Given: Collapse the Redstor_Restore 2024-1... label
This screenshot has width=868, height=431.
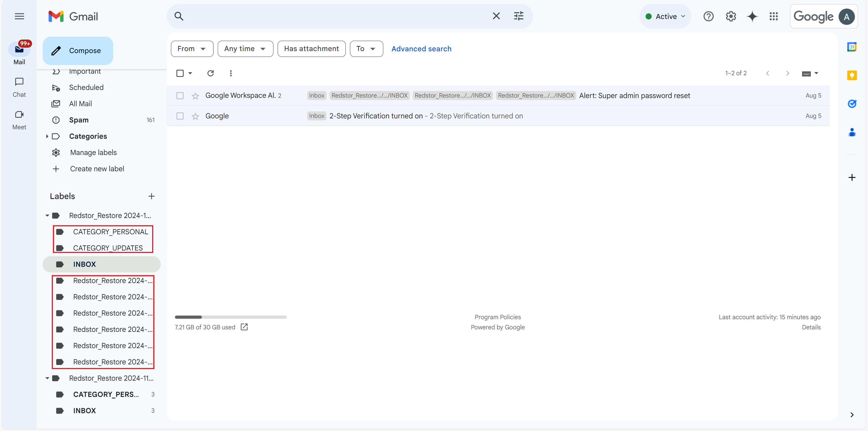Looking at the screenshot, I should [47, 215].
